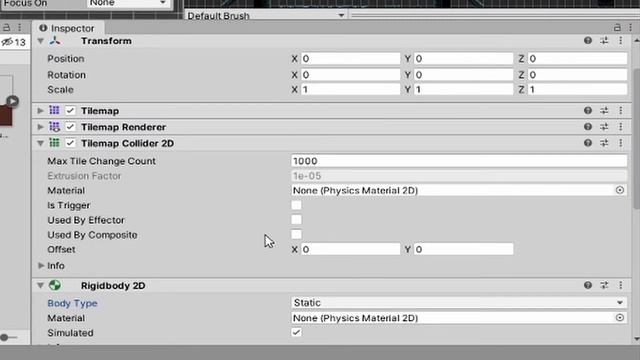
Task: Click the collider Offset Y field
Action: point(464,249)
